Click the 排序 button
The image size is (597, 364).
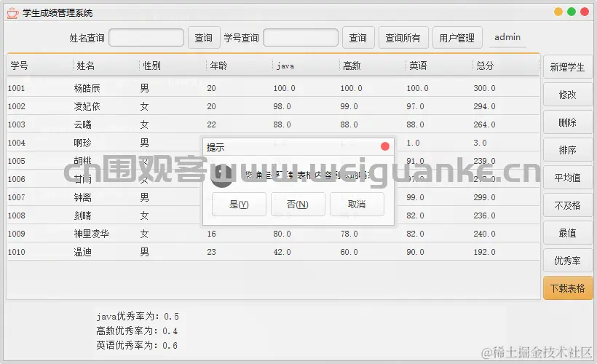pyautogui.click(x=568, y=150)
